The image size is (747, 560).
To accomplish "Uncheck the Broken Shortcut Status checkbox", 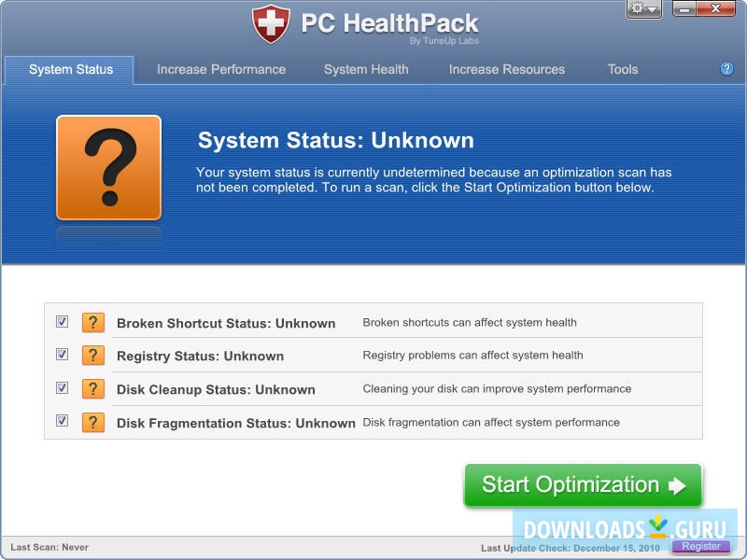I will (62, 321).
